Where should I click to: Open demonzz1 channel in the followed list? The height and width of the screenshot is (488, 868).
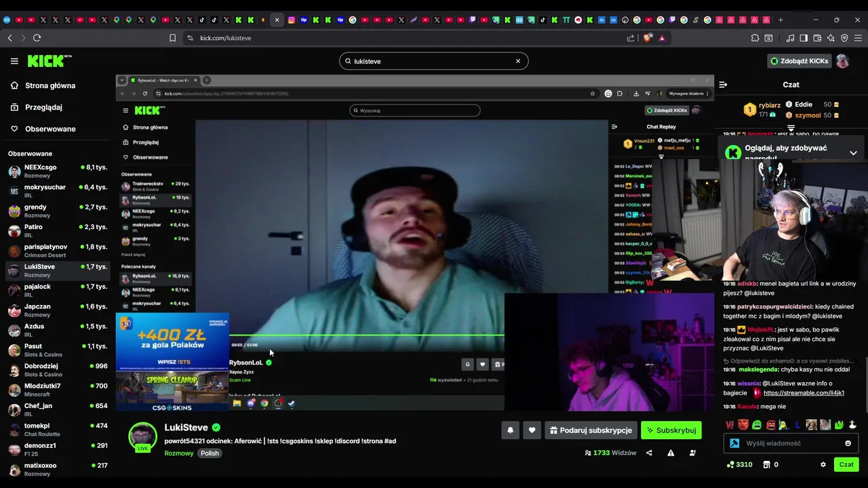pyautogui.click(x=58, y=449)
